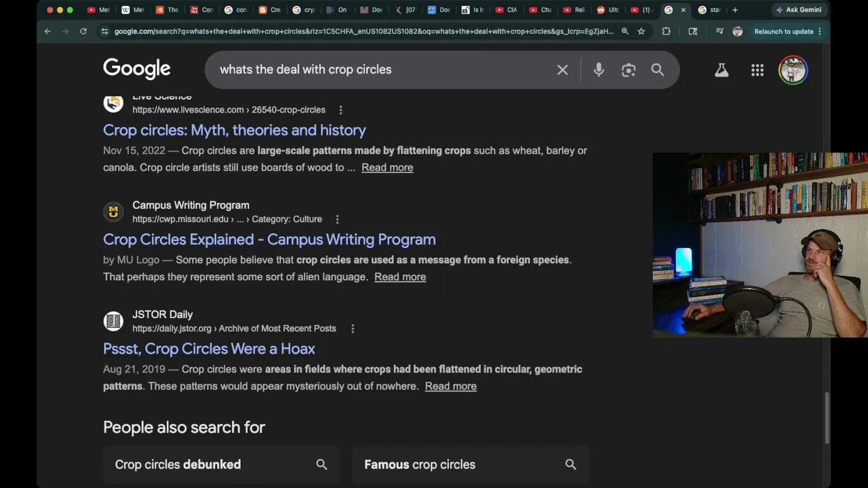Image resolution: width=868 pixels, height=488 pixels.
Task: Click the livescience.com URL breadcrumb
Action: pos(229,110)
